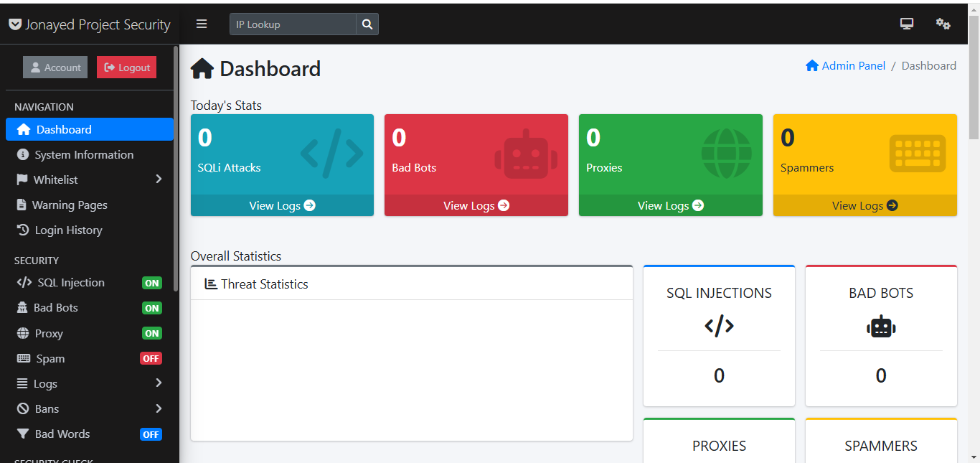Go to Login History in the sidebar
This screenshot has width=980, height=463.
[68, 230]
